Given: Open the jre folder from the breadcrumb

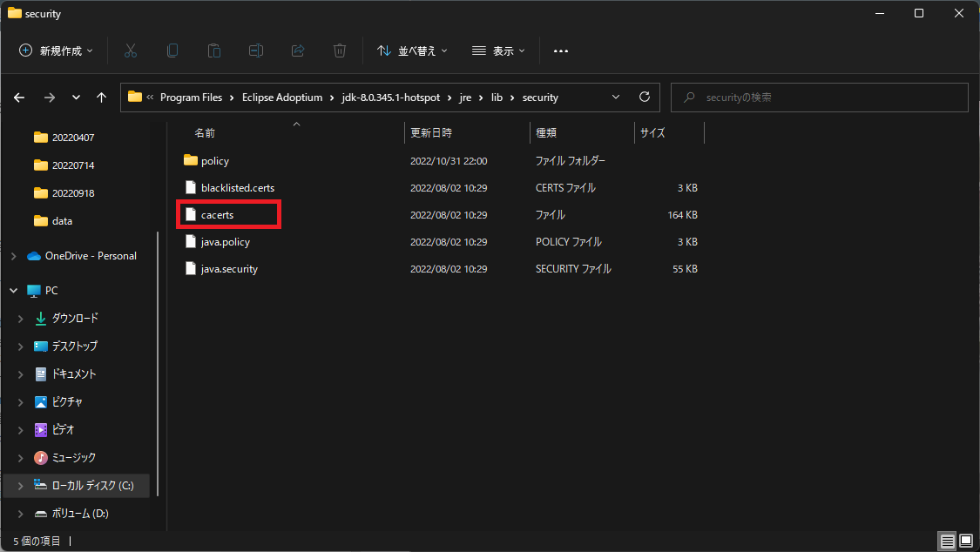Looking at the screenshot, I should coord(465,97).
